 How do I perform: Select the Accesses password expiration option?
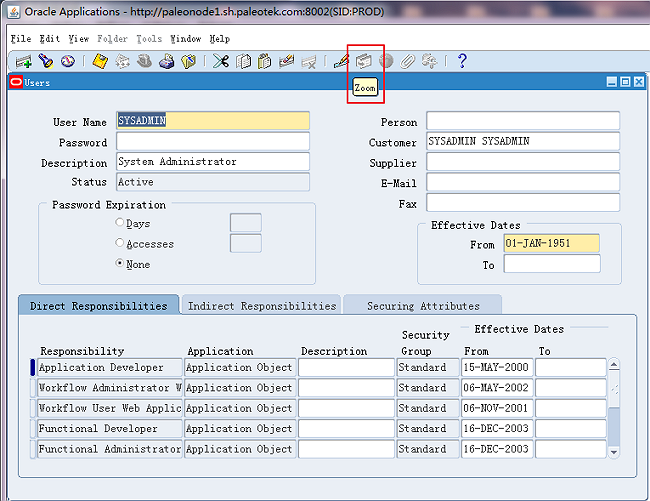click(x=119, y=243)
